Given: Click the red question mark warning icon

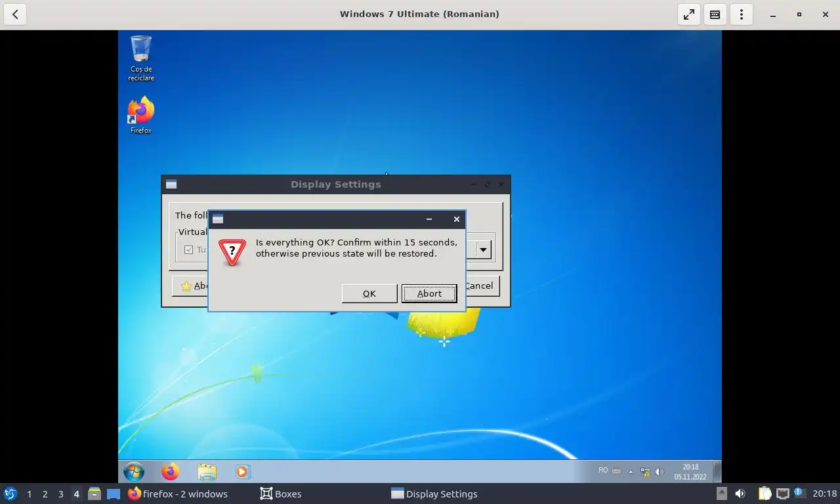Looking at the screenshot, I should (x=232, y=253).
